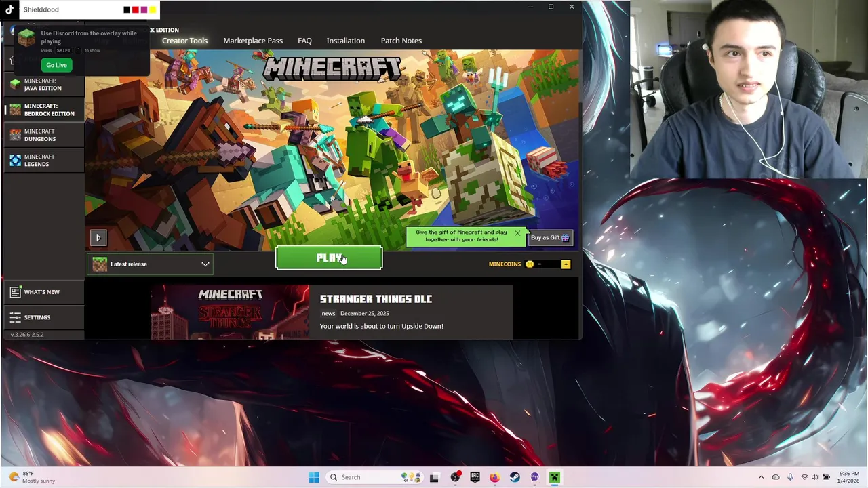Click the microphone tray icon

click(790, 477)
